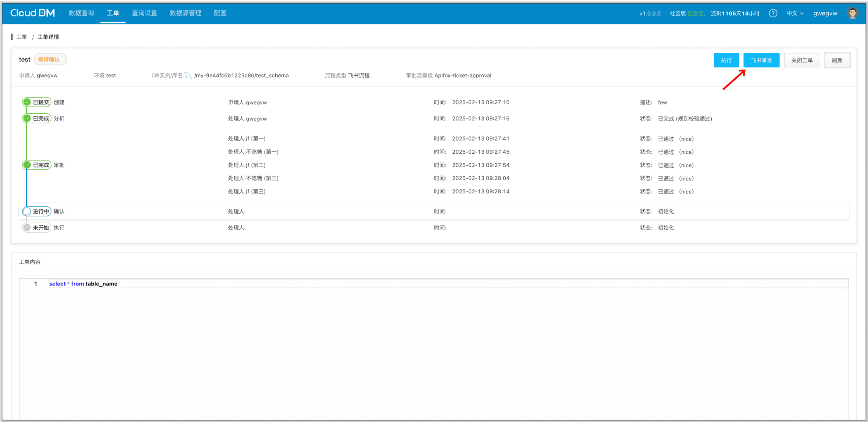Go to 数据源管理 in navigation
Image resolution: width=868 pixels, height=422 pixels.
point(186,13)
